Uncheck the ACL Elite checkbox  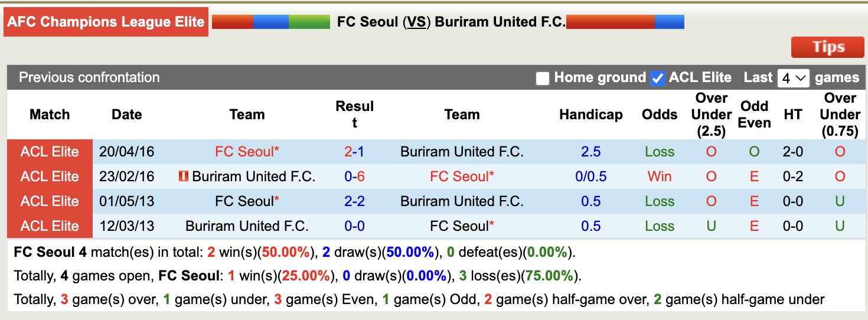(657, 78)
